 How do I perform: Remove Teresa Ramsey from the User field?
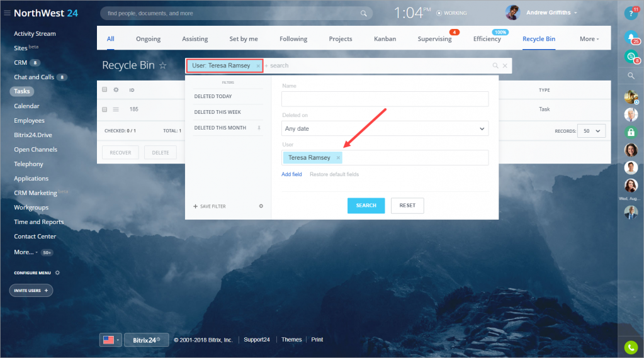[338, 158]
